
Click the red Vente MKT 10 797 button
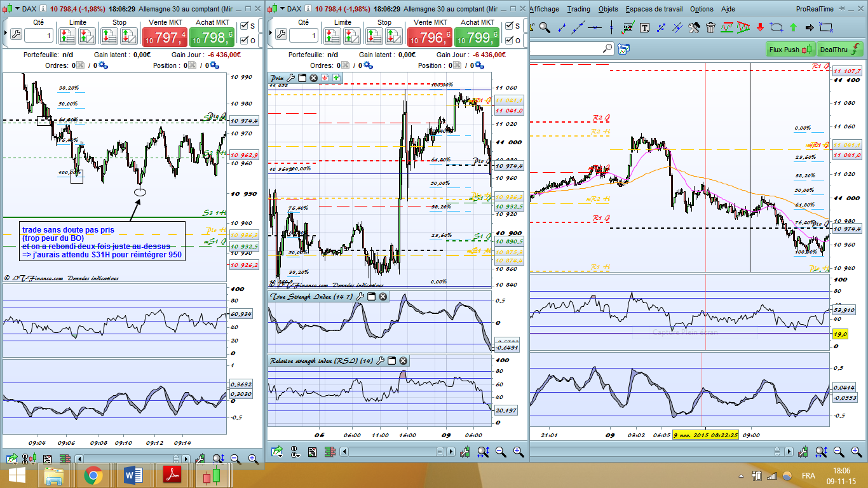[x=164, y=37]
